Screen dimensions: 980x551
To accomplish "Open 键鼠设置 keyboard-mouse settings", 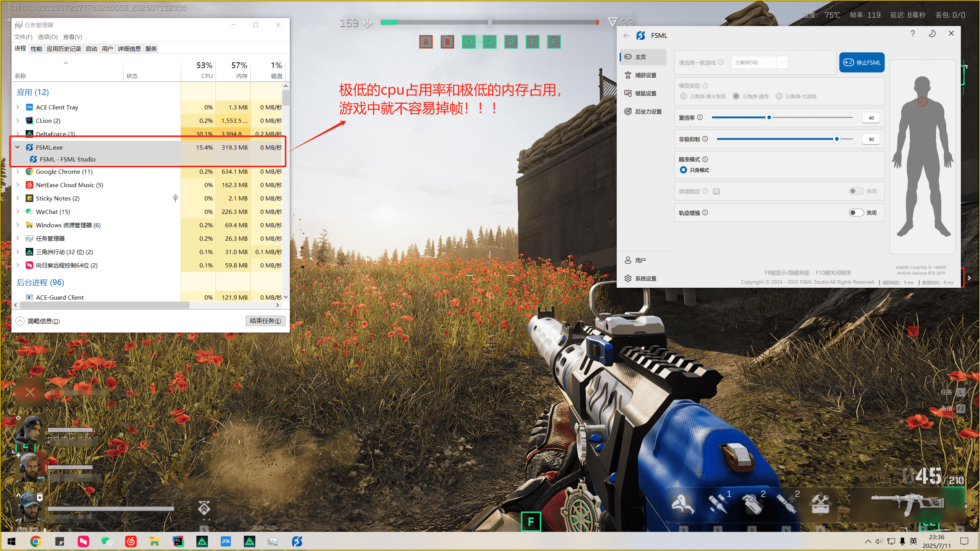I will pyautogui.click(x=645, y=93).
